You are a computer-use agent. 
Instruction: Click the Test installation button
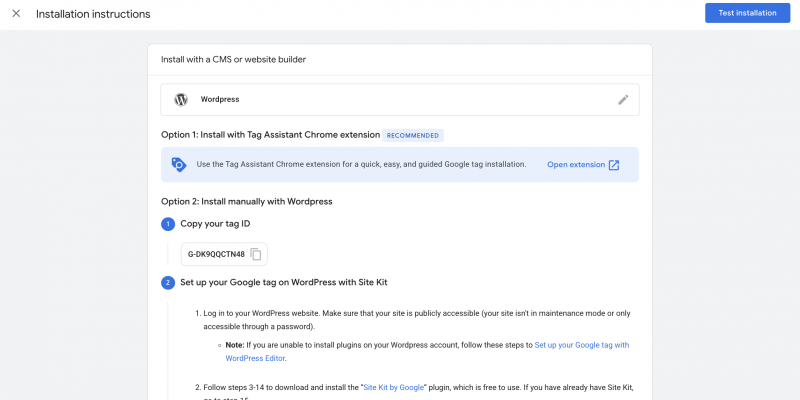tap(741, 13)
